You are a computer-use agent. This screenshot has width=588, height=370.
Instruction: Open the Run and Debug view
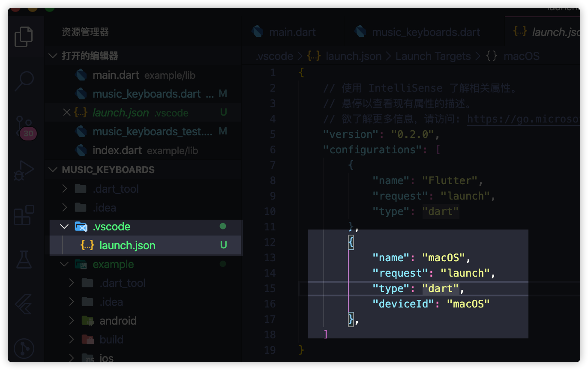24,170
